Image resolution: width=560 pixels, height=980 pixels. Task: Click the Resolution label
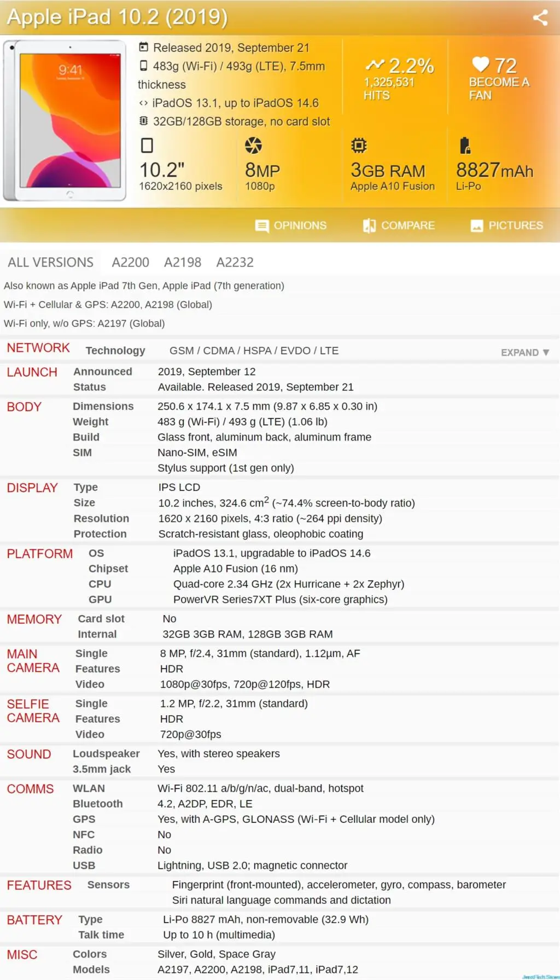102,518
